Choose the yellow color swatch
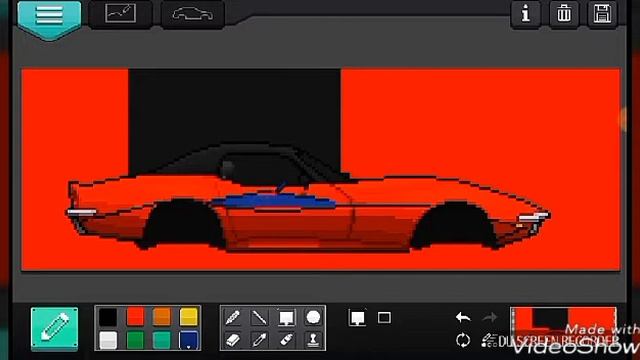 [189, 317]
